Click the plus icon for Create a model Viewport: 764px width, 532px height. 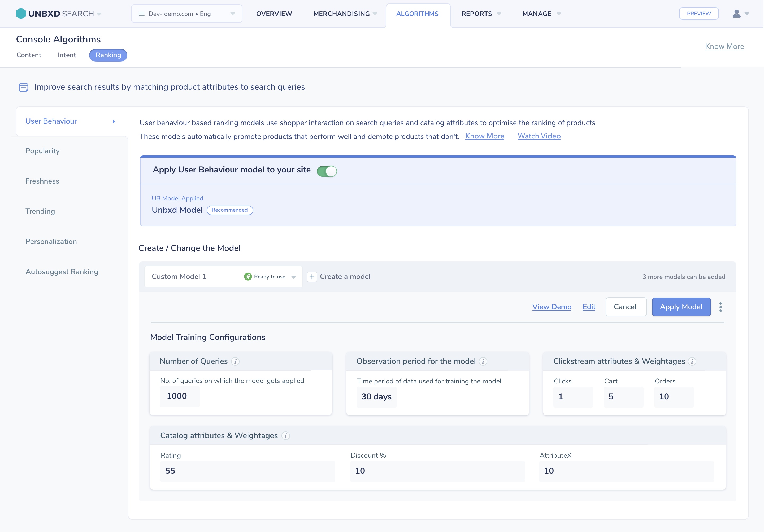coord(312,277)
